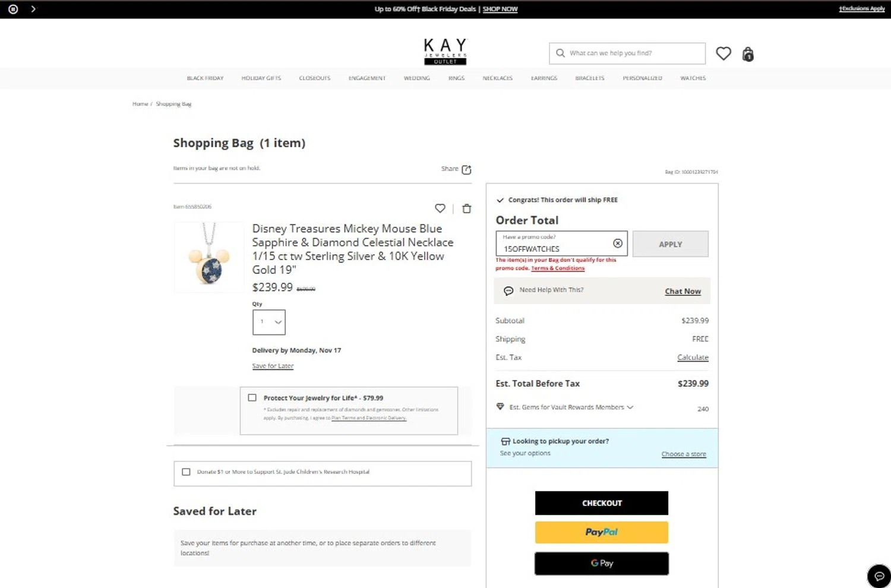This screenshot has height=588, width=891.
Task: Open Earrings menu
Action: pos(544,78)
